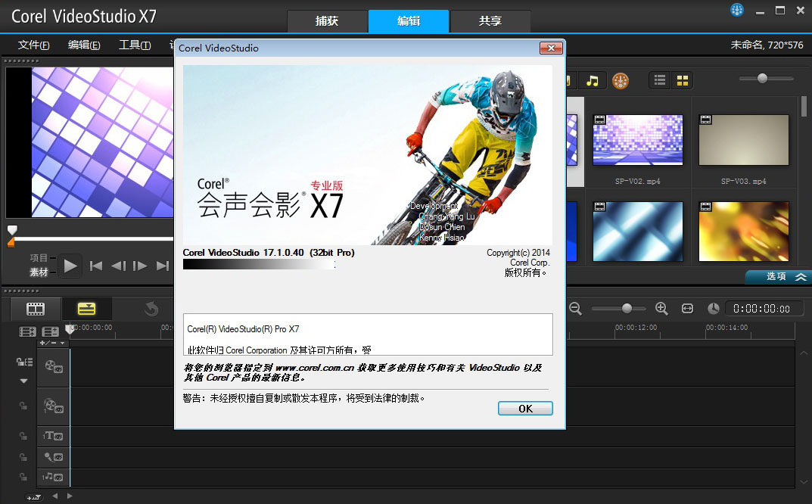Step to previous frame in preview
Image resolution: width=812 pixels, height=504 pixels.
pos(119,266)
